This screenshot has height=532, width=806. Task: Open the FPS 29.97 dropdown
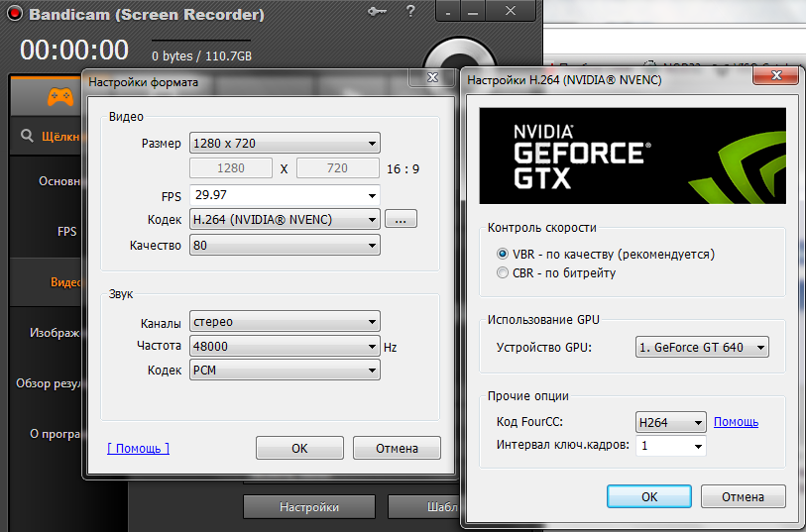coord(285,195)
